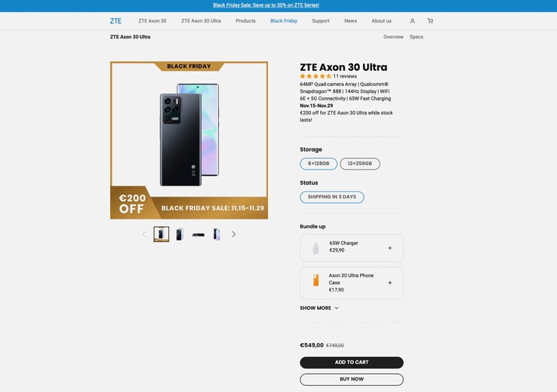Open the Products navigation menu
Viewport: 557px width, 392px height.
tap(245, 21)
